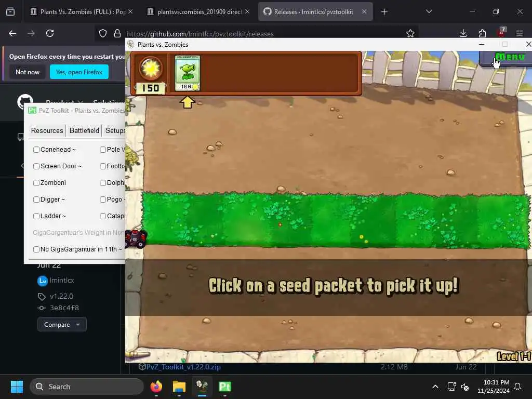Viewport: 532px width, 399px height.
Task: Close the Plants Vs. Zombies (FULL) tab
Action: [x=130, y=11]
